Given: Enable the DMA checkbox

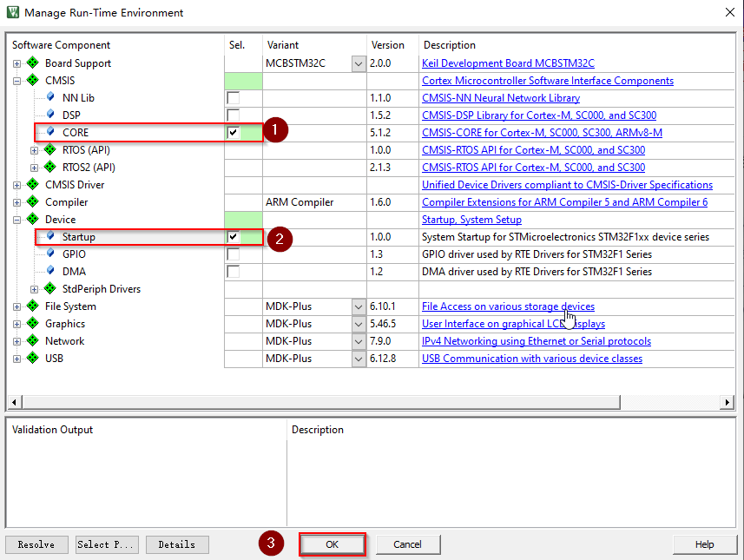Looking at the screenshot, I should coord(233,272).
